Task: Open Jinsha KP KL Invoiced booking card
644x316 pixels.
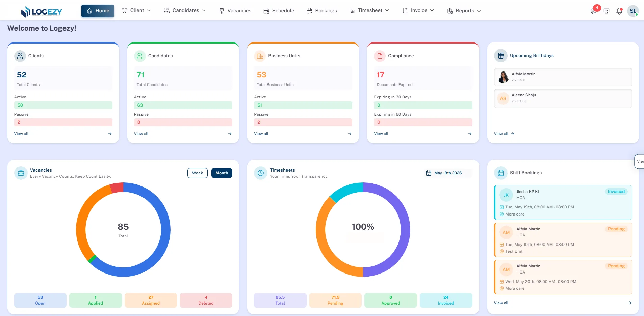Action: tap(563, 202)
